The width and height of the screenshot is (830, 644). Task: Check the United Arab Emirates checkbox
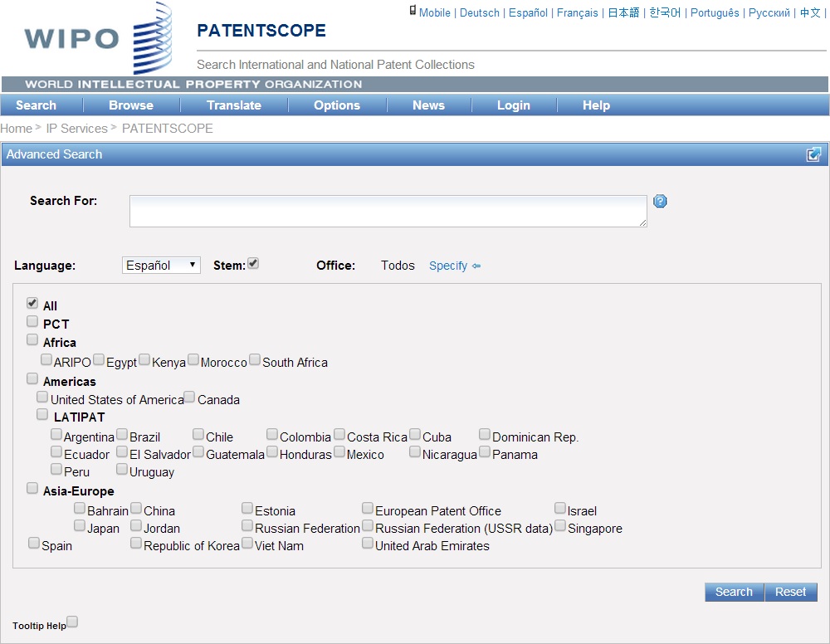368,543
